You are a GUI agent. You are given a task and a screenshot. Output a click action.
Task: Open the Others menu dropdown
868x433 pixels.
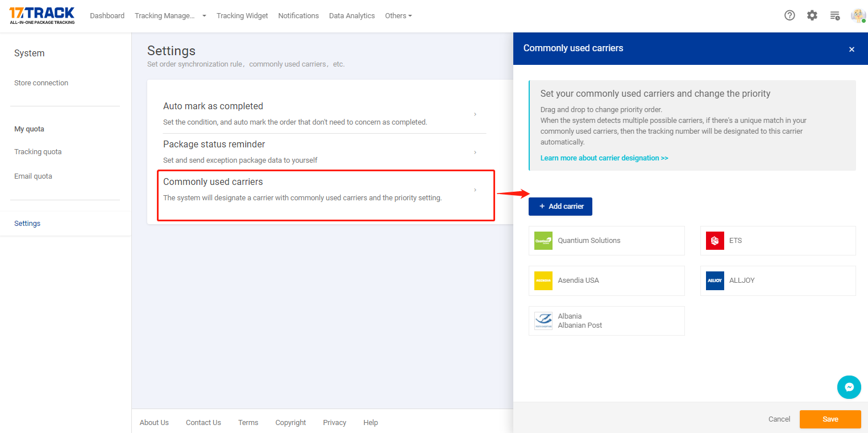pos(398,15)
